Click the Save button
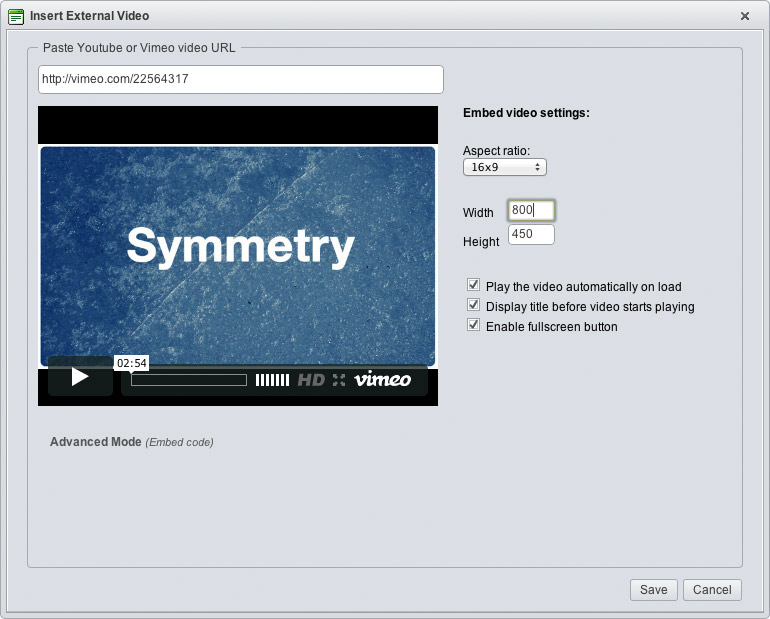Image resolution: width=770 pixels, height=619 pixels. [x=654, y=590]
